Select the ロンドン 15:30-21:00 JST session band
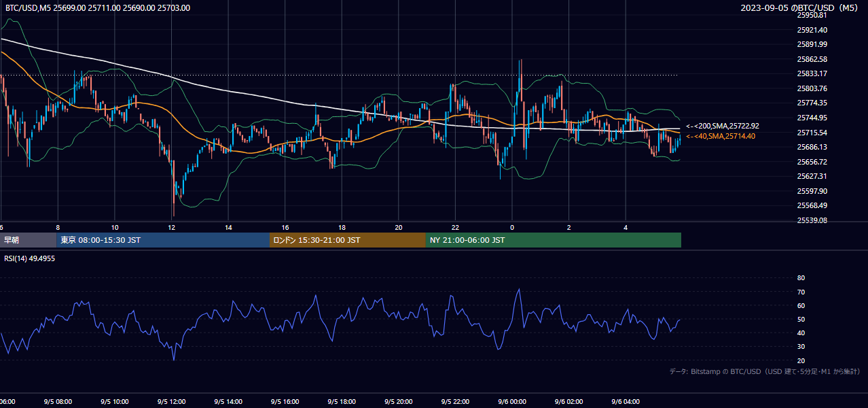 coord(348,240)
